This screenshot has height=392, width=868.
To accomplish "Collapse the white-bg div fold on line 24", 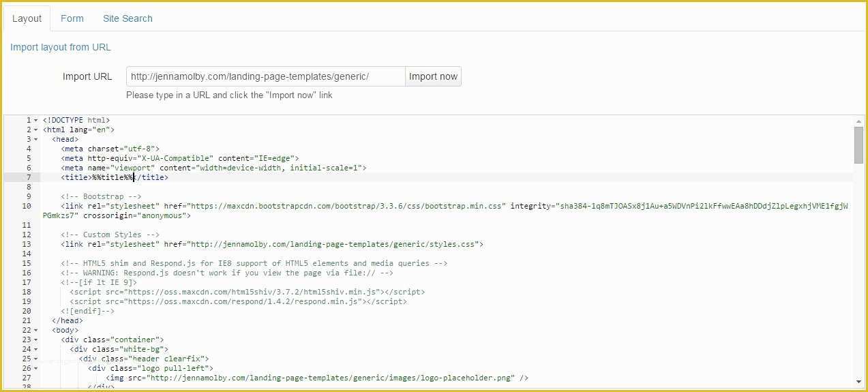I will point(36,350).
